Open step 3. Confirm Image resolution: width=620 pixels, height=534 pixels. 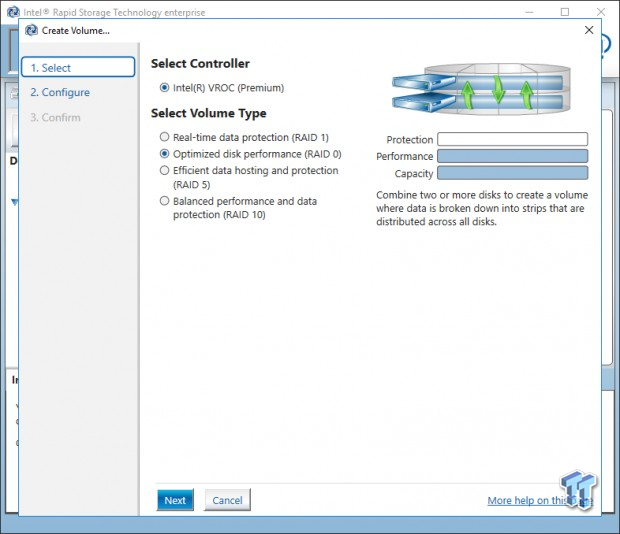coord(55,117)
